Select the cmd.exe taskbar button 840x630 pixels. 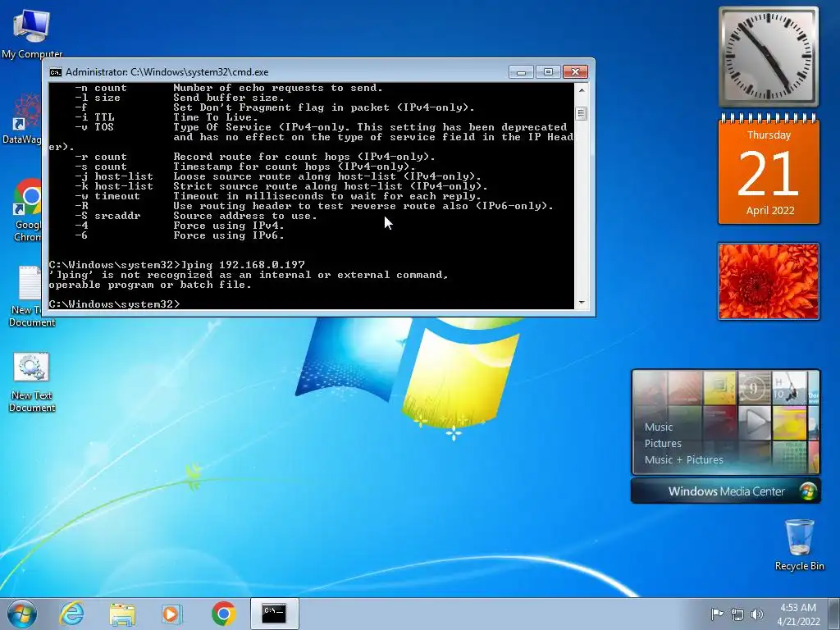pos(274,614)
